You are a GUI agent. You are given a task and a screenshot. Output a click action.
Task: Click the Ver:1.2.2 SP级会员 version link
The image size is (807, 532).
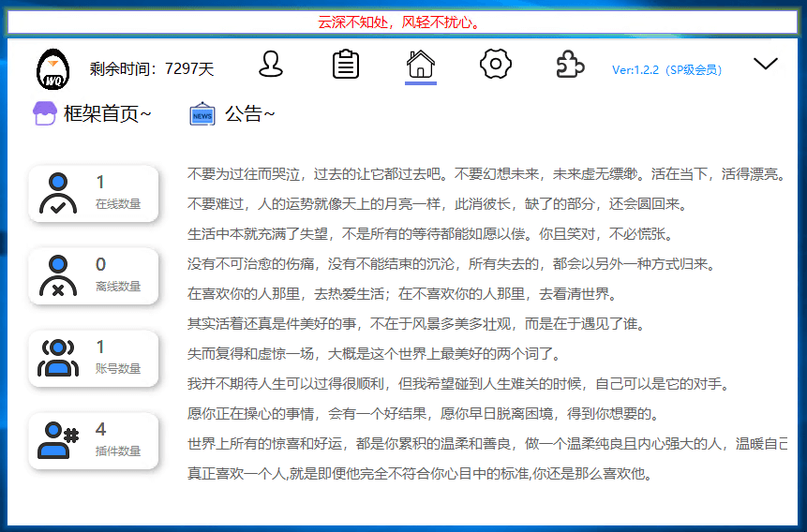[666, 69]
